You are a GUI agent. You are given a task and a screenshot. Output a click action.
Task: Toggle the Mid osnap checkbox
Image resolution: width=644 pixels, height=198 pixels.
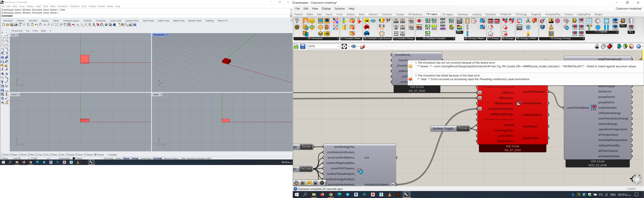[29, 155]
